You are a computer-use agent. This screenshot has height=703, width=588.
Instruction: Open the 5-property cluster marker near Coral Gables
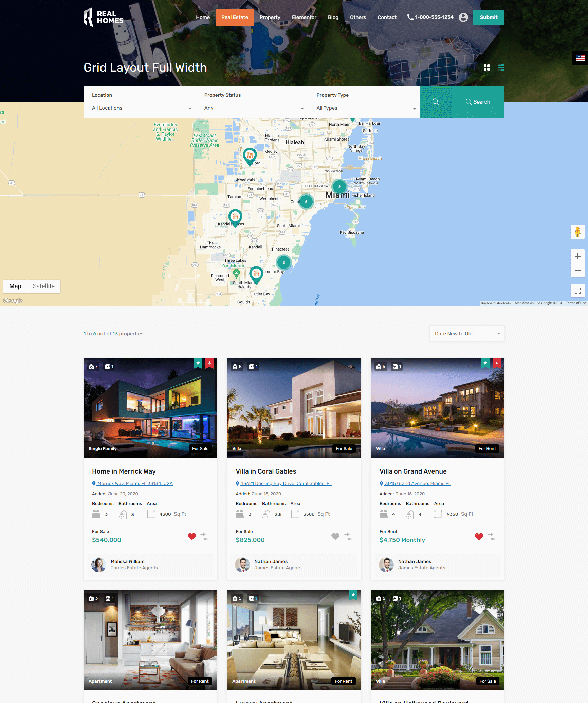[306, 202]
